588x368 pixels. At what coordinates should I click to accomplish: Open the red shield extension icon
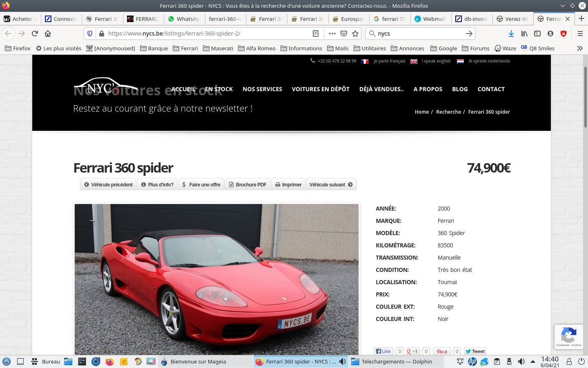click(x=563, y=34)
